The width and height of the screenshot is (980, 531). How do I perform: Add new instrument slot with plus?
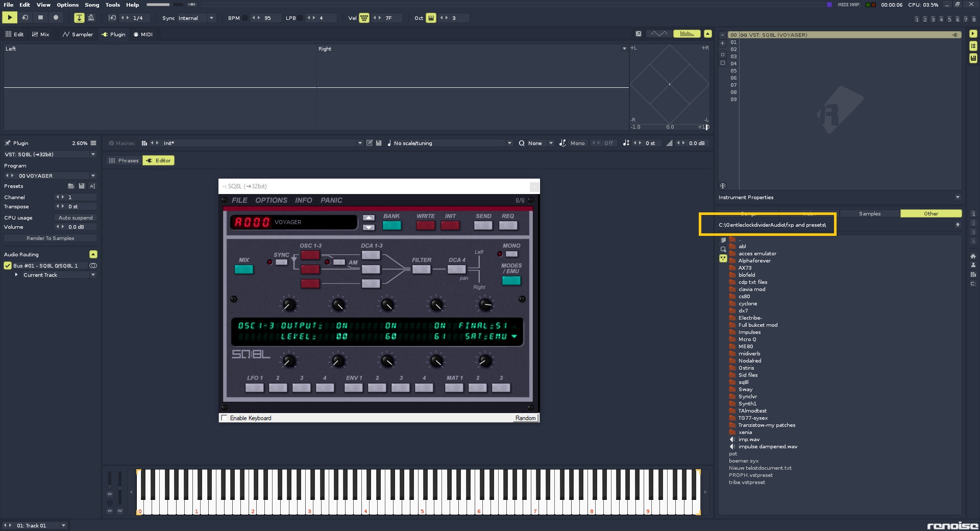[722, 43]
